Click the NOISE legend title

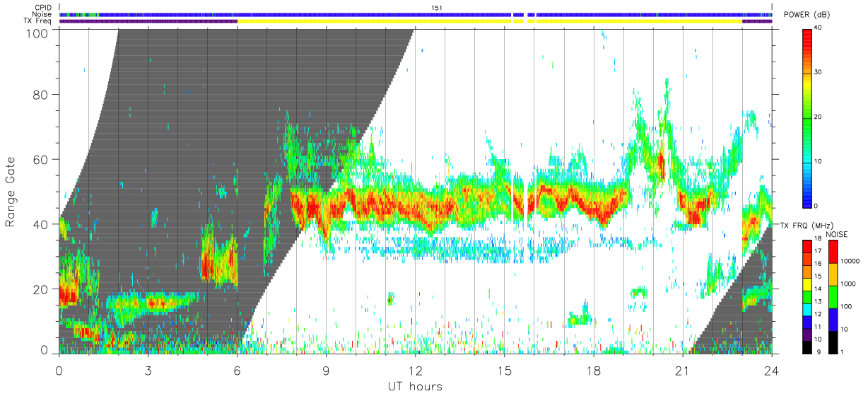click(838, 234)
